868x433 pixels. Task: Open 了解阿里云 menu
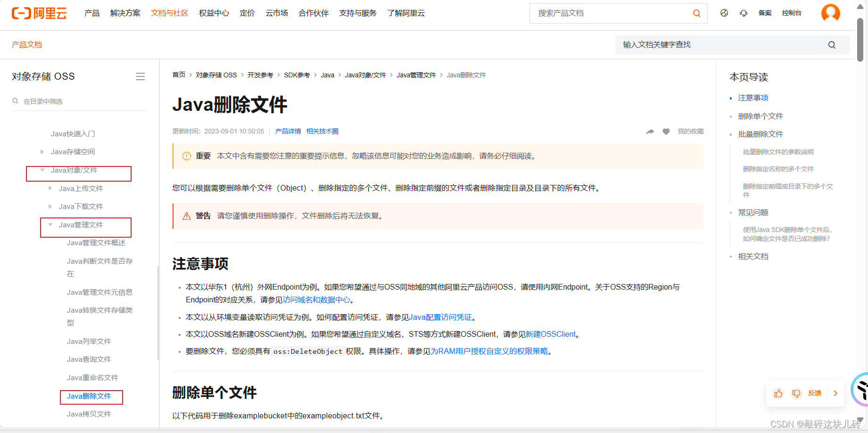click(406, 13)
